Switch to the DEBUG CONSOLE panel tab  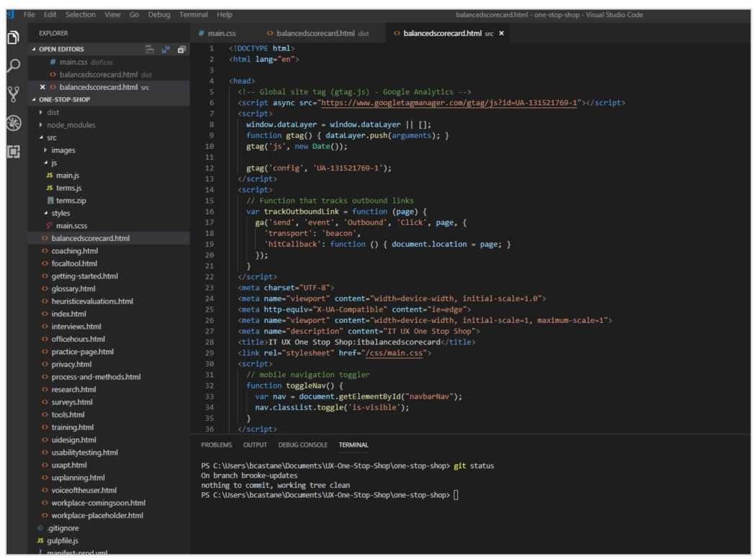pos(303,445)
